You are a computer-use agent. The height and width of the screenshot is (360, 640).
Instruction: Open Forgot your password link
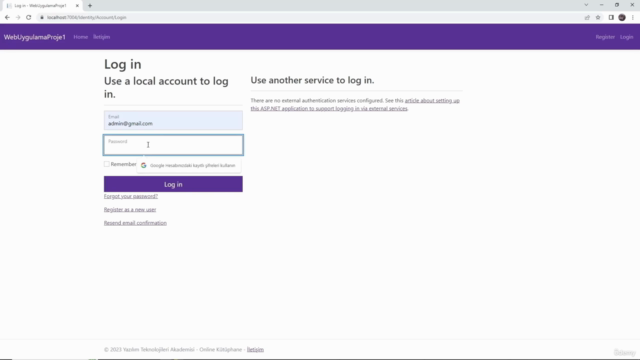pos(131,196)
